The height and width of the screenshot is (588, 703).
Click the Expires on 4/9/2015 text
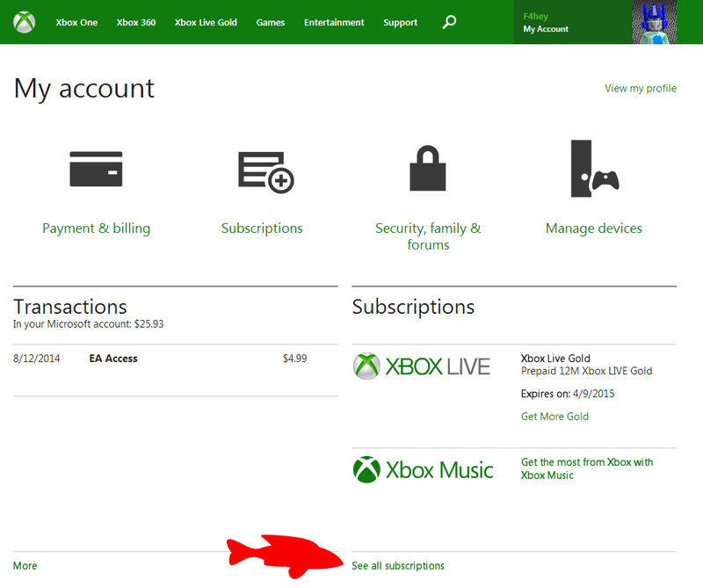568,394
